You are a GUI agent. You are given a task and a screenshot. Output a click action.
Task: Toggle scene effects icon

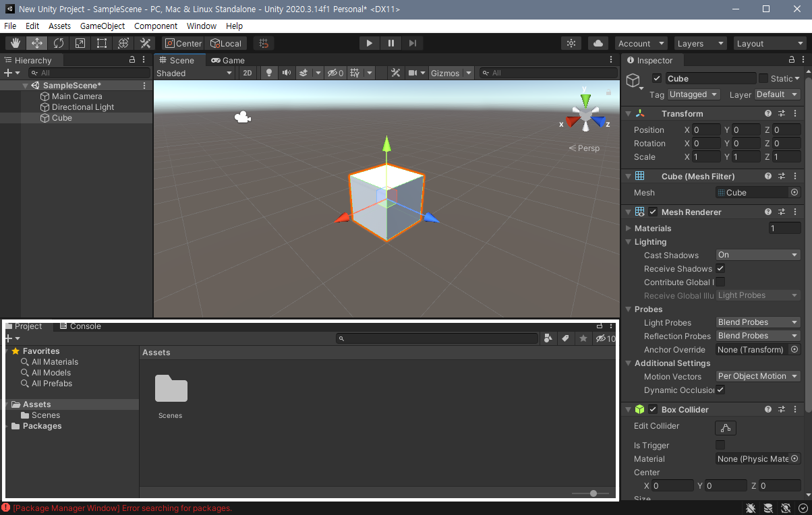(x=303, y=73)
